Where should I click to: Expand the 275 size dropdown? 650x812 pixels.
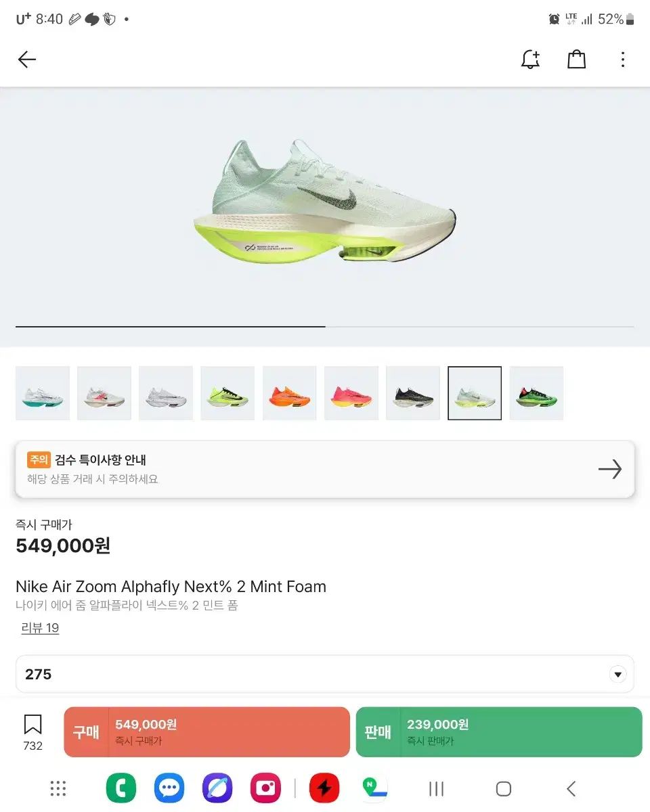[x=325, y=674]
